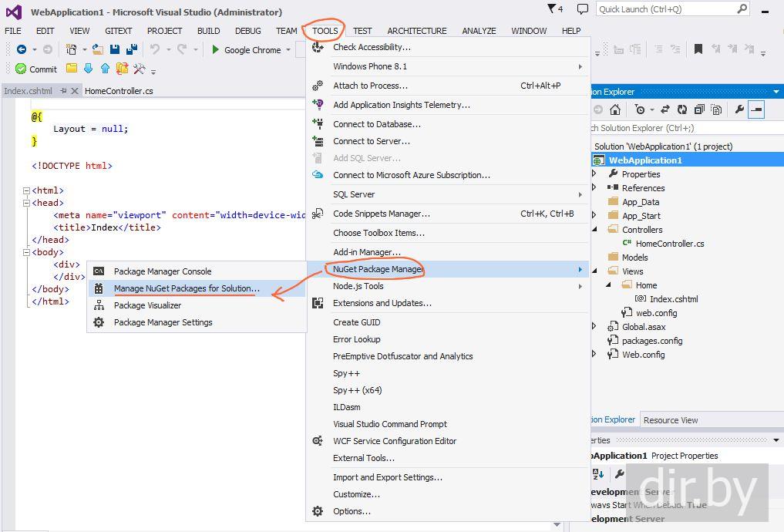Click the green Start Debugging play icon

point(216,49)
